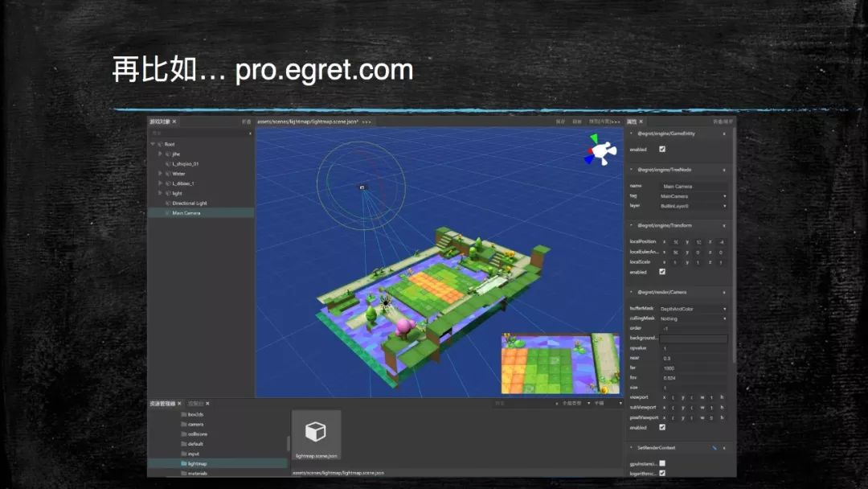Toggle GameEntity enabled checkbox
Screen dimensions: 868x489
click(x=662, y=149)
